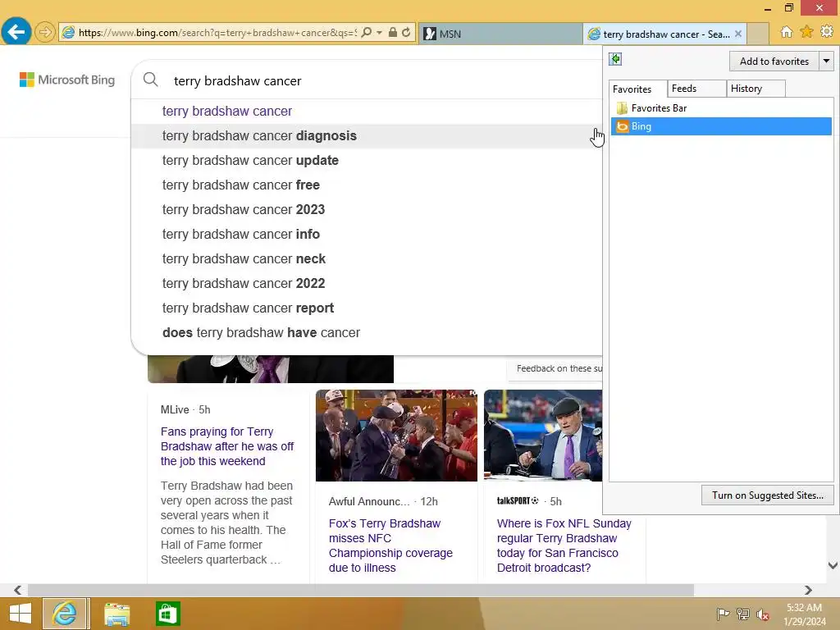This screenshot has height=630, width=840.
Task: Click the horizontal scrollbar thumb
Action: pos(361,590)
